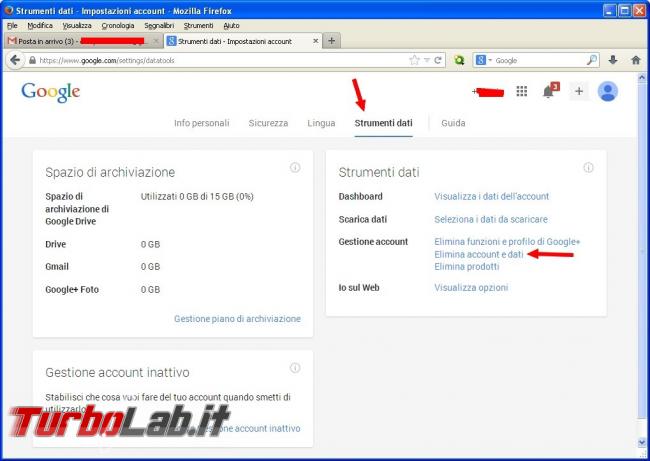This screenshot has width=650, height=461.
Task: Click Visualizza opzioni link
Action: 471,288
